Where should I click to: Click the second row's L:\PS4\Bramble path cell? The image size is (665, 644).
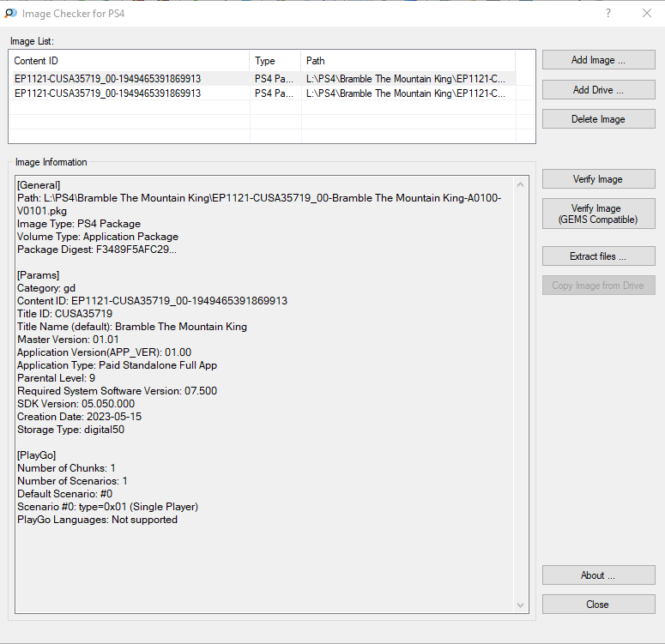pyautogui.click(x=406, y=93)
